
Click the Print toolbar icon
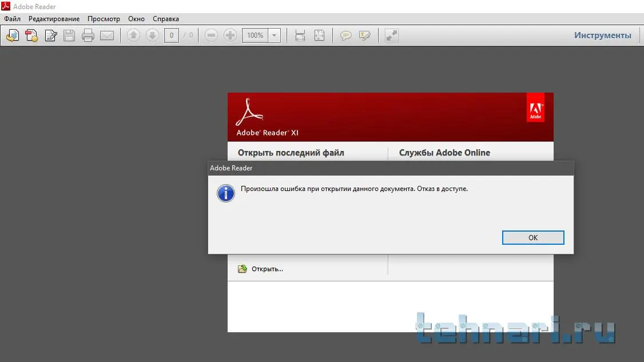pos(88,35)
